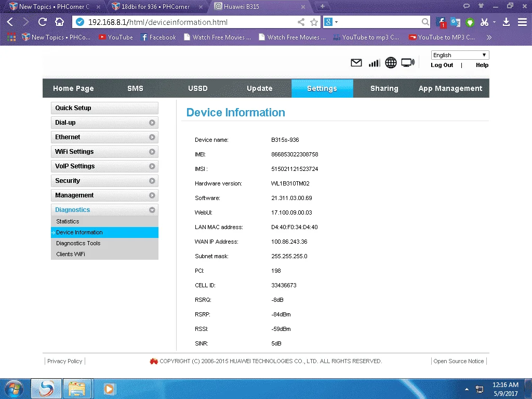Screen dimensions: 532x399
Task: Open Facebook bookmark
Action: 158,37
